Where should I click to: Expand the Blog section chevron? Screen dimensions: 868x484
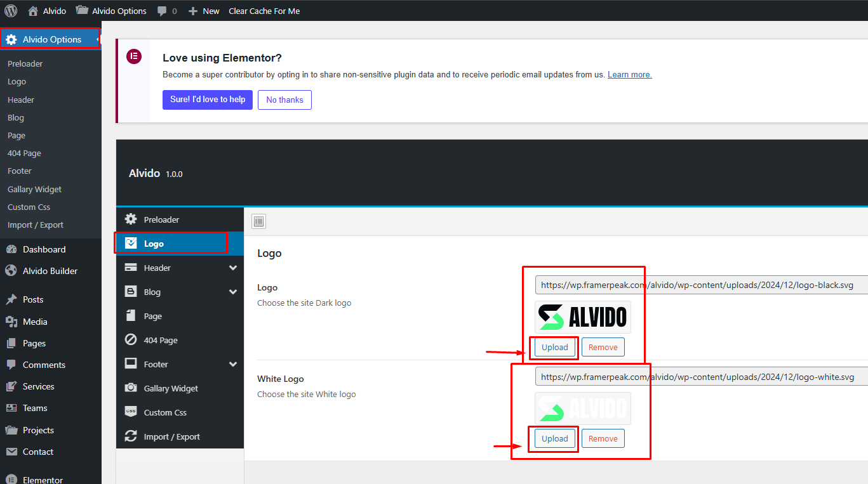point(233,292)
